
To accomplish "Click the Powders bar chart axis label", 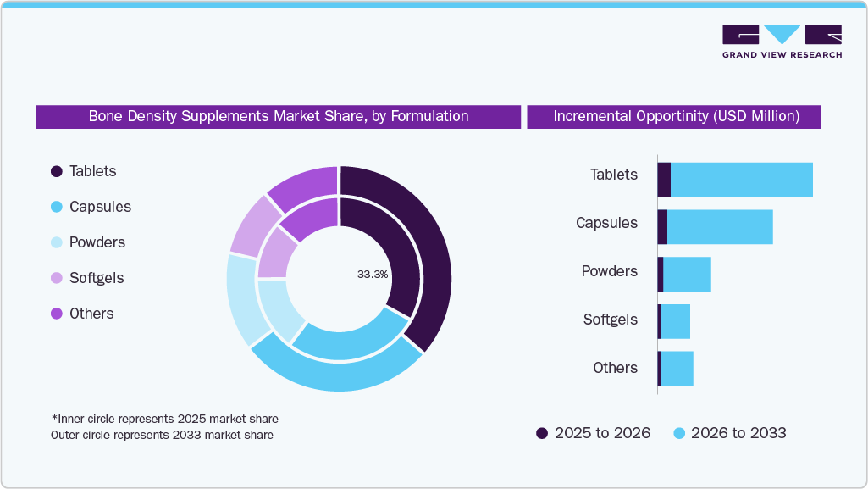I will (610, 271).
